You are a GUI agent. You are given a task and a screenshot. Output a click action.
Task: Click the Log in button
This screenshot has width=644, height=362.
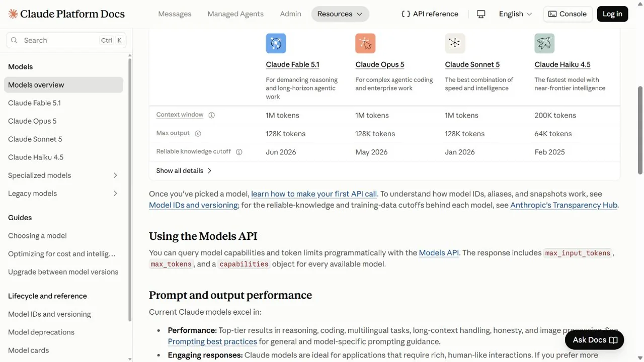coord(612,14)
